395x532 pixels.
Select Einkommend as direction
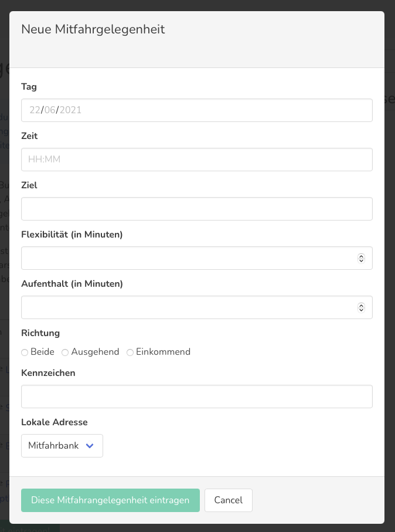tap(130, 353)
